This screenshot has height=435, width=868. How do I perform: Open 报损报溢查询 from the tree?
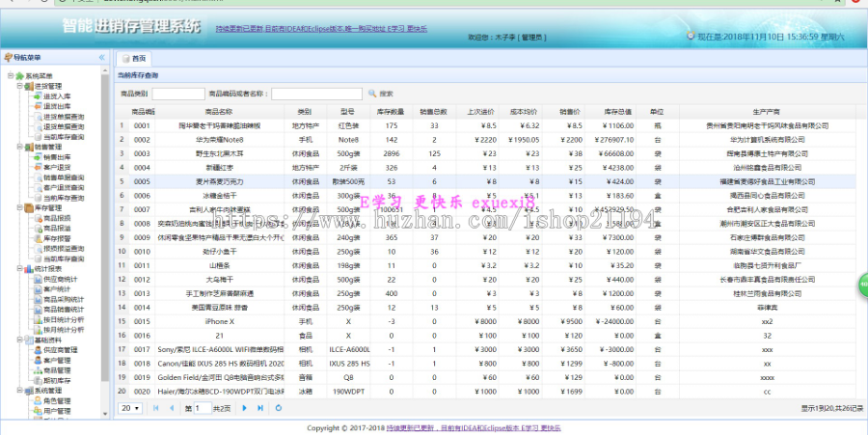(x=64, y=249)
